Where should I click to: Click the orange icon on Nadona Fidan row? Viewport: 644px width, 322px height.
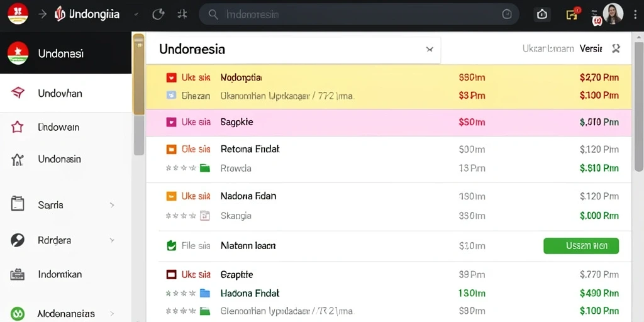[x=171, y=196]
